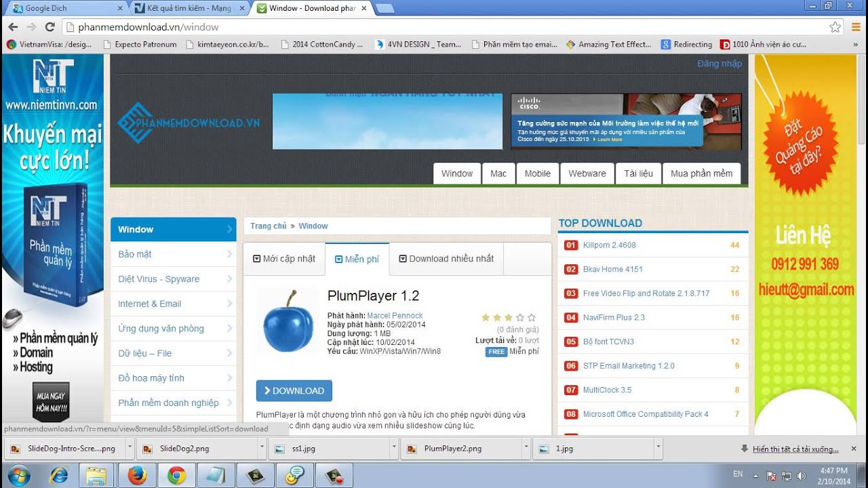Open STP Email Marketing 1.2.0 link
The image size is (868, 488).
tap(629, 366)
